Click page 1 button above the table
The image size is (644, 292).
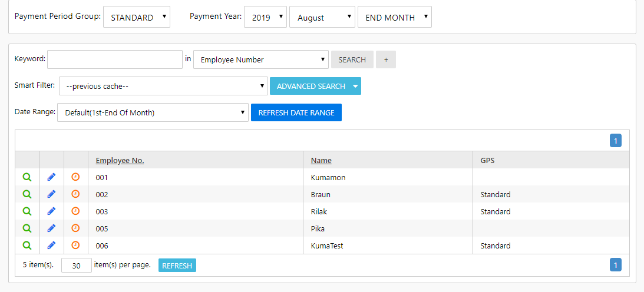pyautogui.click(x=616, y=141)
